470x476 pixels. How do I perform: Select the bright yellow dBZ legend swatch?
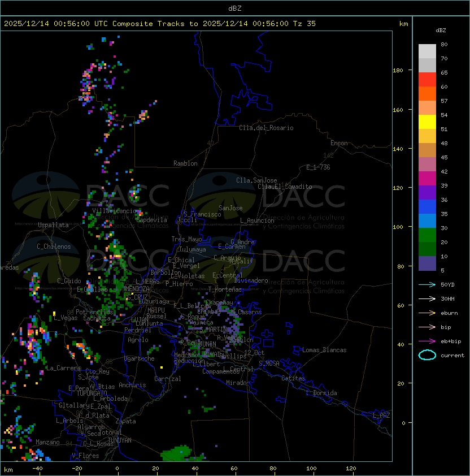click(427, 122)
